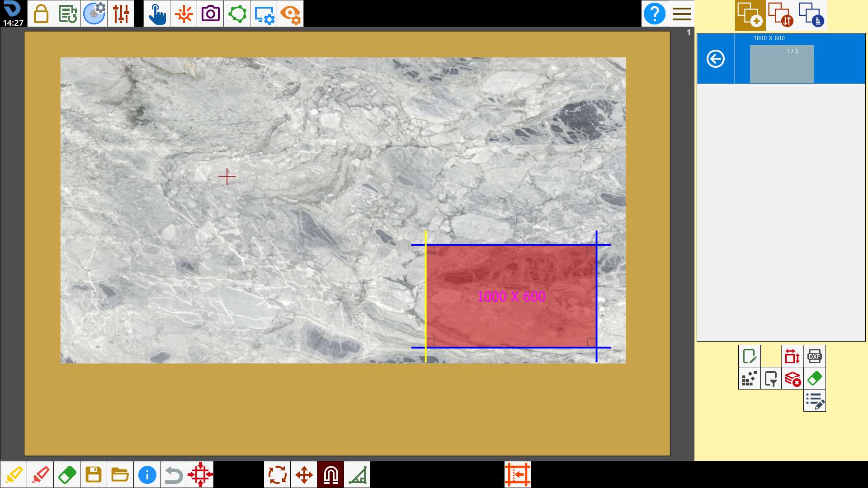Select the 1000 X 600 piece thumbnail
This screenshot has width=868, height=488.
click(782, 64)
